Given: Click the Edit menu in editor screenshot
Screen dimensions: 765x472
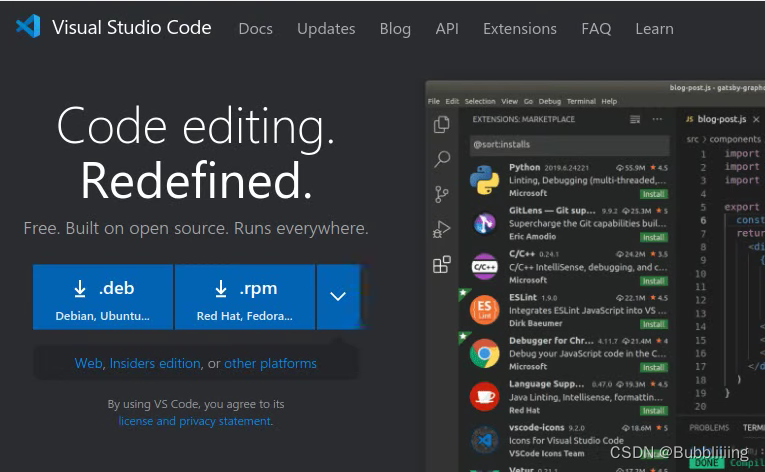Looking at the screenshot, I should pyautogui.click(x=452, y=102).
